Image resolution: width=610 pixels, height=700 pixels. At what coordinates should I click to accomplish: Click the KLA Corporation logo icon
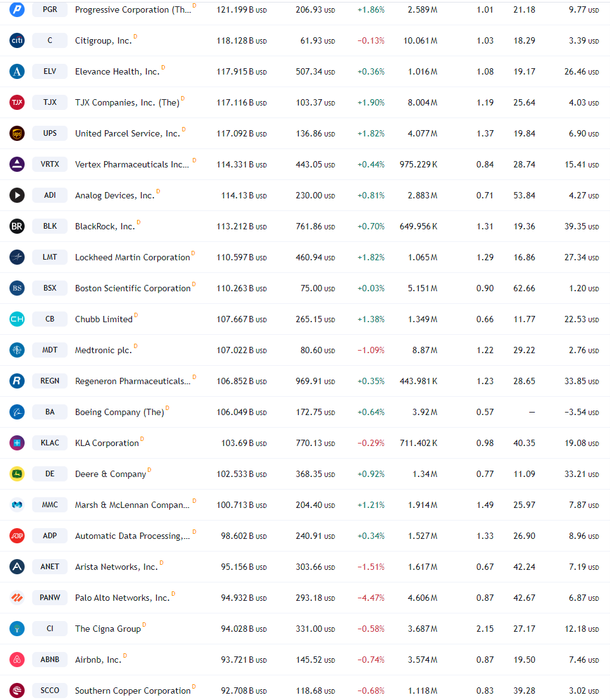17,443
